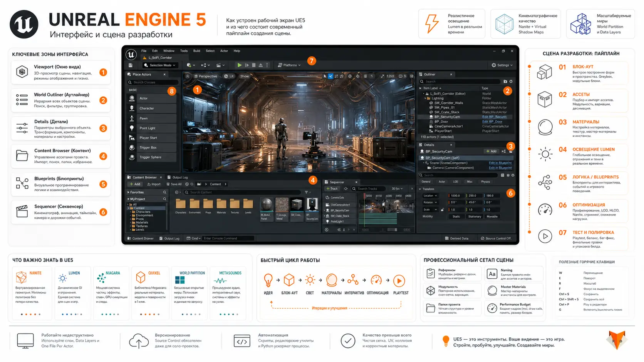Click the play options three-dot icon

pos(267,65)
